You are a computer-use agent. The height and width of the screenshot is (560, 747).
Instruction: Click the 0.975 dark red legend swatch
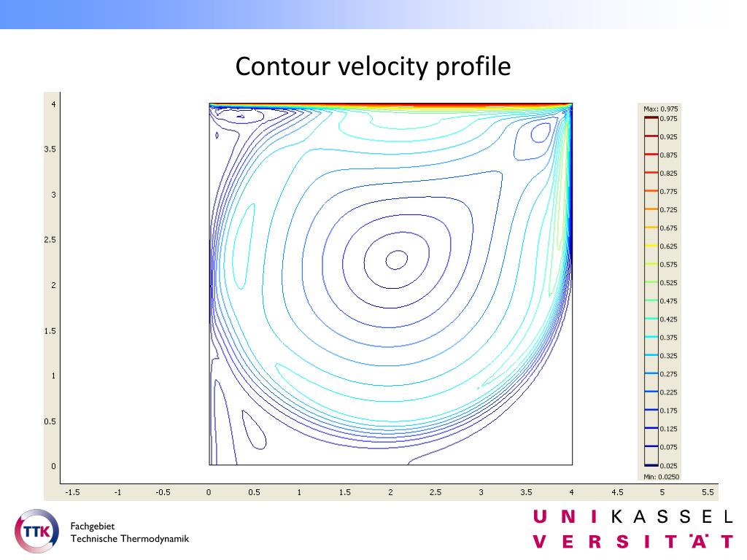pyautogui.click(x=651, y=118)
